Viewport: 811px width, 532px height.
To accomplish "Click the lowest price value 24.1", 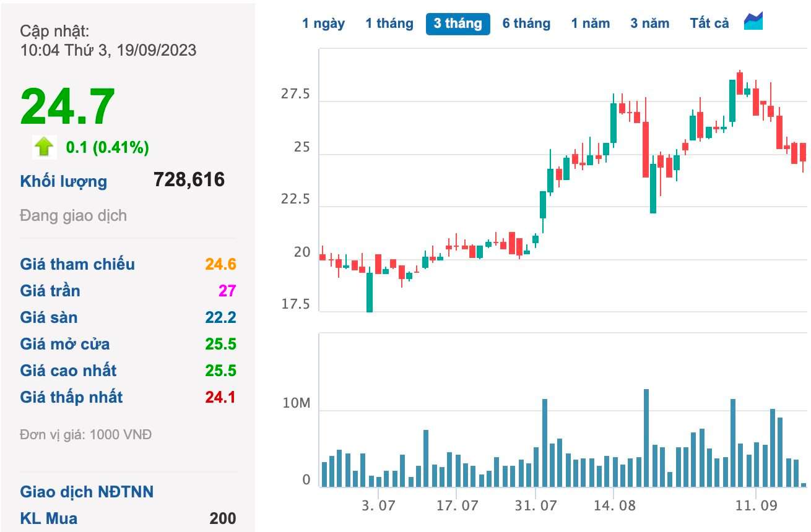I will 221,397.
